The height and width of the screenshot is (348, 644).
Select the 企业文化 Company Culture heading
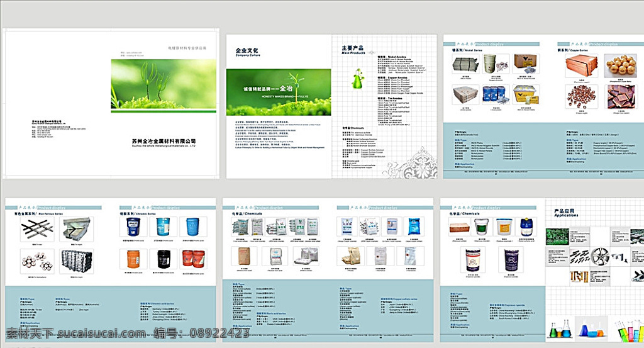[x=247, y=52]
